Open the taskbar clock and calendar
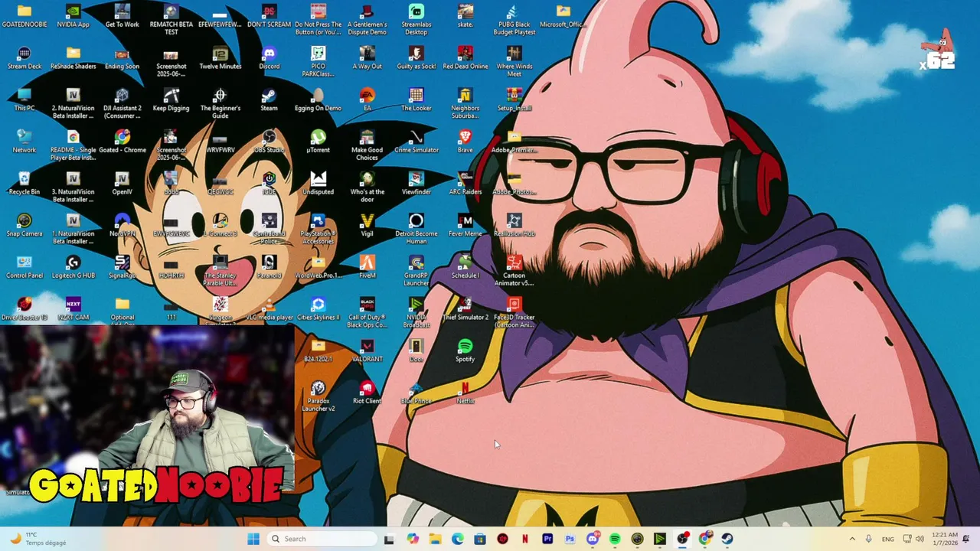 (x=945, y=539)
